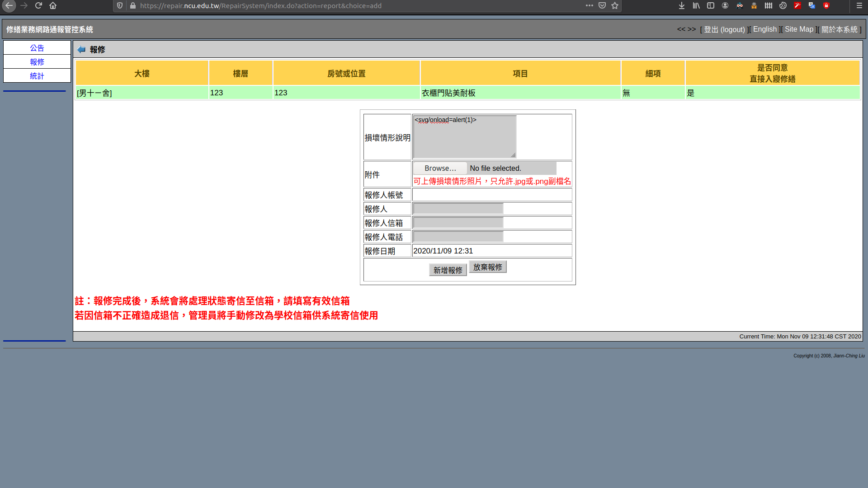Viewport: 868px width, 488px height.
Task: Open the 報修 sidebar item
Action: [37, 62]
